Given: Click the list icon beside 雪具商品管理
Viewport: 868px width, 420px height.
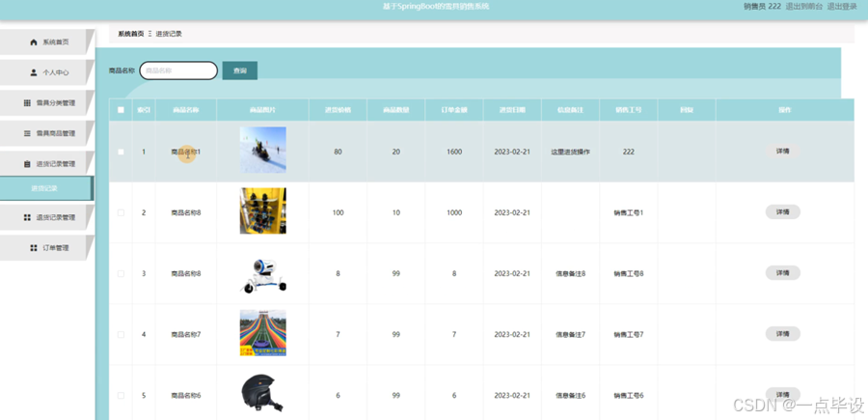Looking at the screenshot, I should [x=27, y=133].
